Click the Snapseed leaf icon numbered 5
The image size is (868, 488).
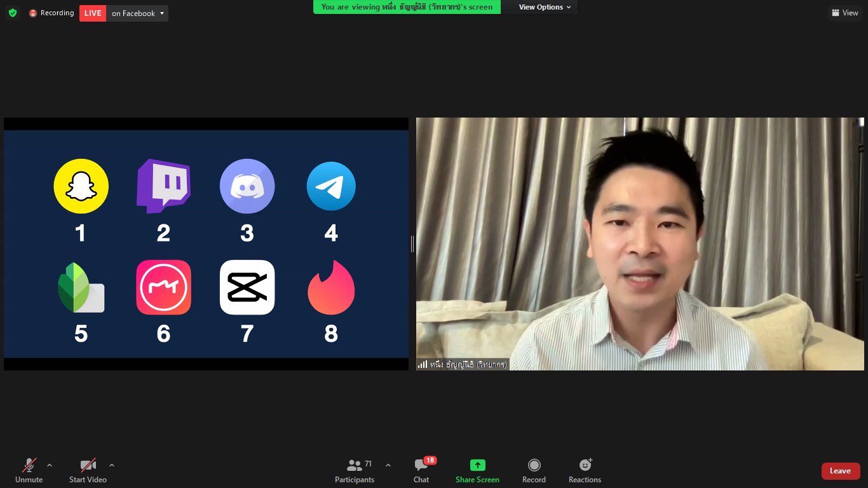pyautogui.click(x=81, y=288)
